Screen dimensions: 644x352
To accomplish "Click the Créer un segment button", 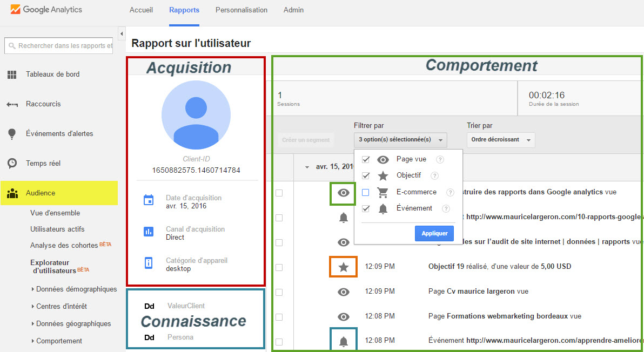I will [306, 140].
